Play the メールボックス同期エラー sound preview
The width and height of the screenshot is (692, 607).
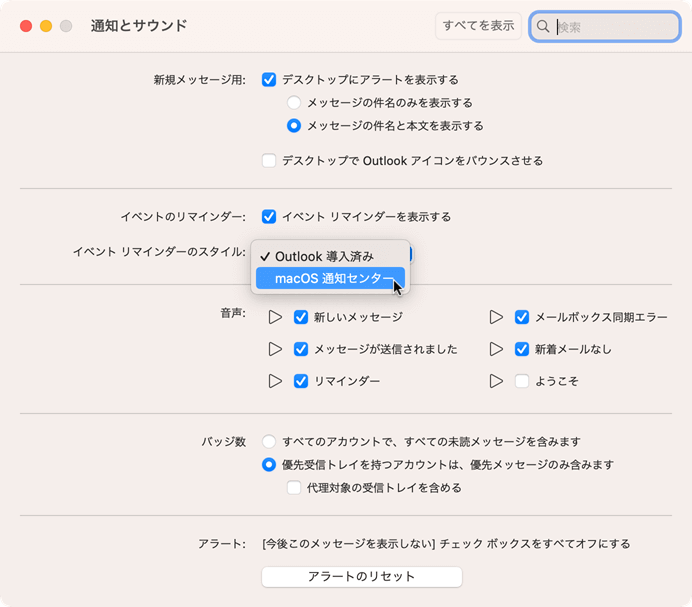(496, 317)
